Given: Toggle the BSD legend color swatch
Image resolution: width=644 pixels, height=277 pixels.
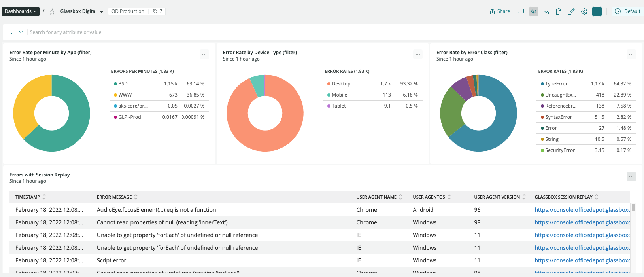Looking at the screenshot, I should [115, 84].
